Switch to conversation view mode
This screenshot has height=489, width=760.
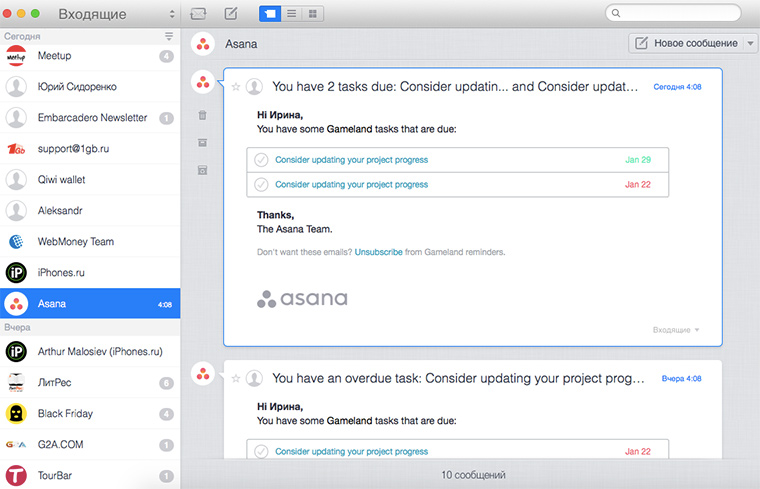click(270, 14)
